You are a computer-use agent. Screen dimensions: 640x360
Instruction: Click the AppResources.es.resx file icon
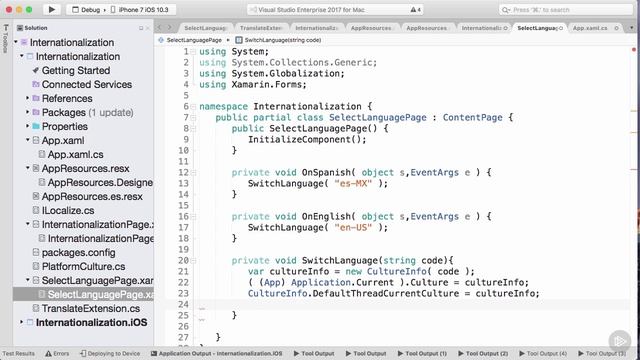36,196
